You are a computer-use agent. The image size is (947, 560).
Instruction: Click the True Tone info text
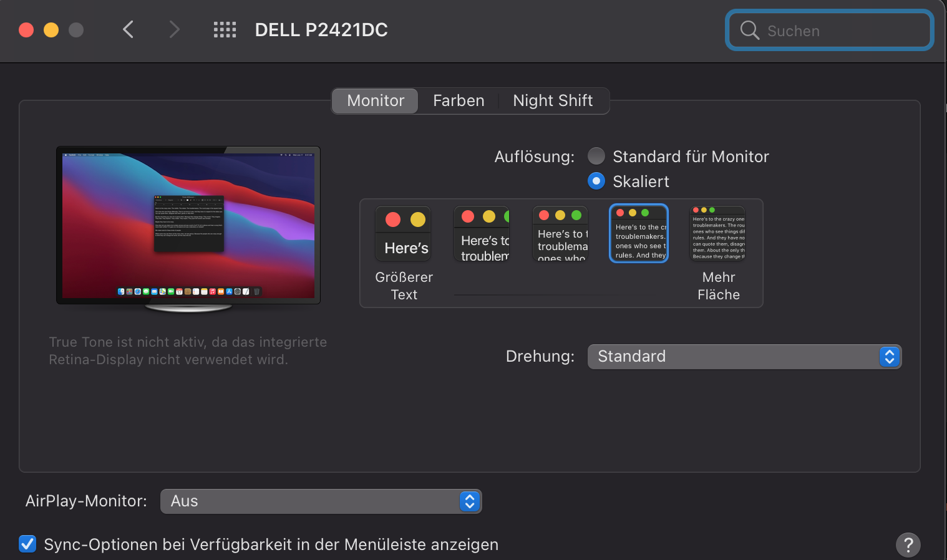pyautogui.click(x=188, y=350)
